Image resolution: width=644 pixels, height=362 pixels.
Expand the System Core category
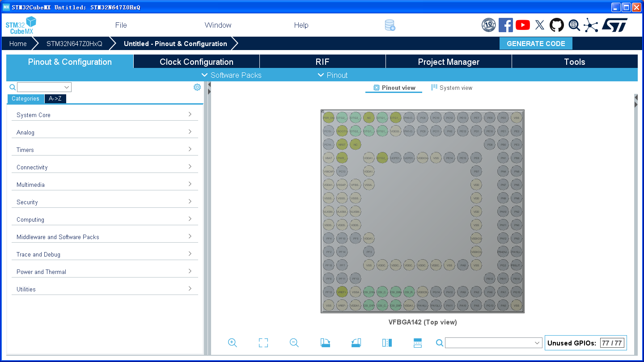click(x=105, y=115)
